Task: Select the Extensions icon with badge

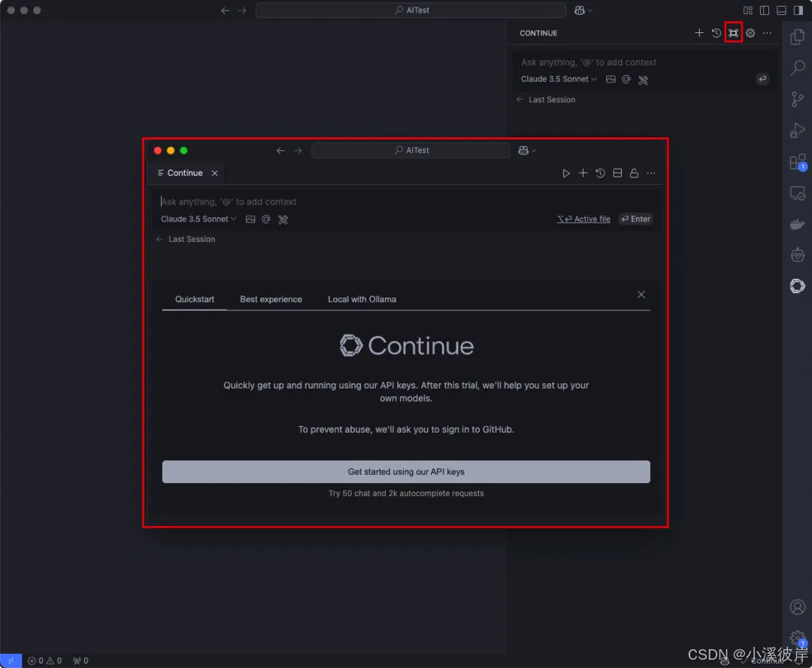Action: tap(797, 162)
